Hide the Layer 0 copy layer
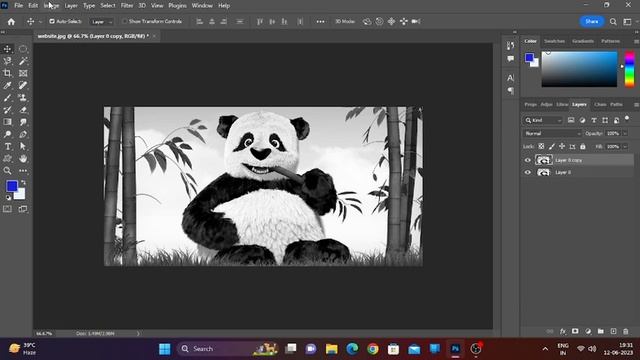The width and height of the screenshot is (640, 360). 527,160
